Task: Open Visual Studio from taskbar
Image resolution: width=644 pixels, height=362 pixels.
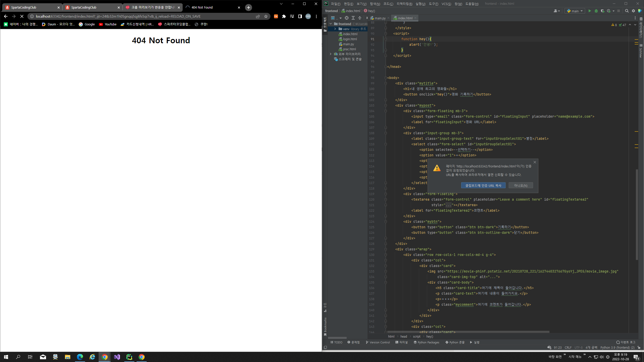Action: click(117, 357)
